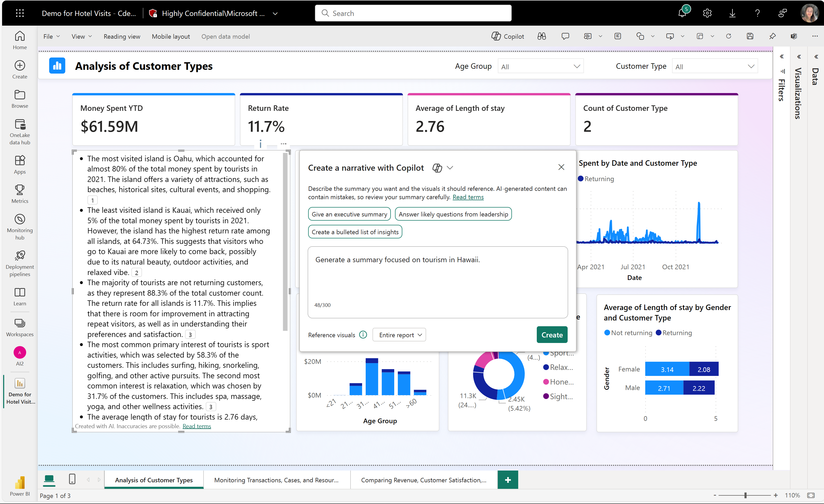Switch to desktop layout view icon

(x=49, y=479)
